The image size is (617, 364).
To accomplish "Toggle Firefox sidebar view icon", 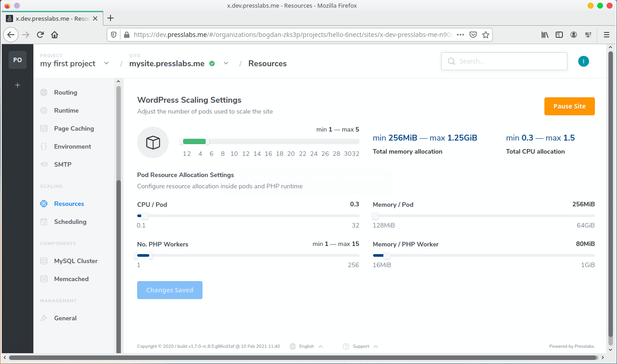I will pyautogui.click(x=559, y=35).
